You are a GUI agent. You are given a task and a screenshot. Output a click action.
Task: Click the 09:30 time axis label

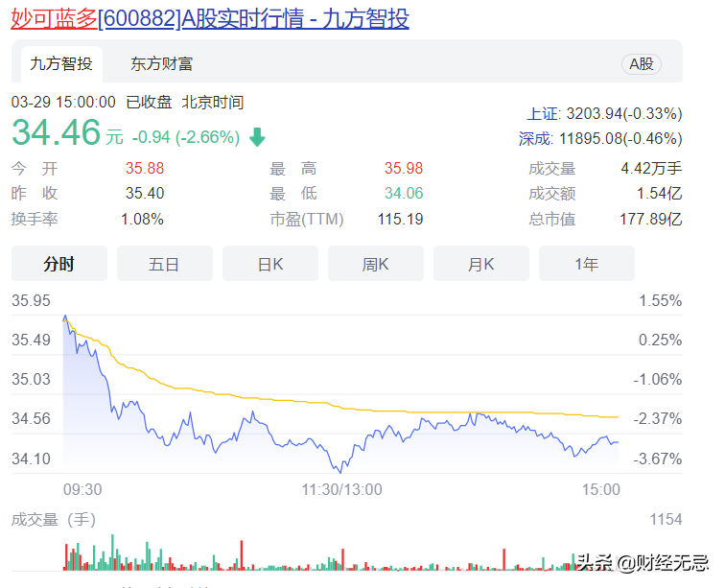(x=82, y=489)
